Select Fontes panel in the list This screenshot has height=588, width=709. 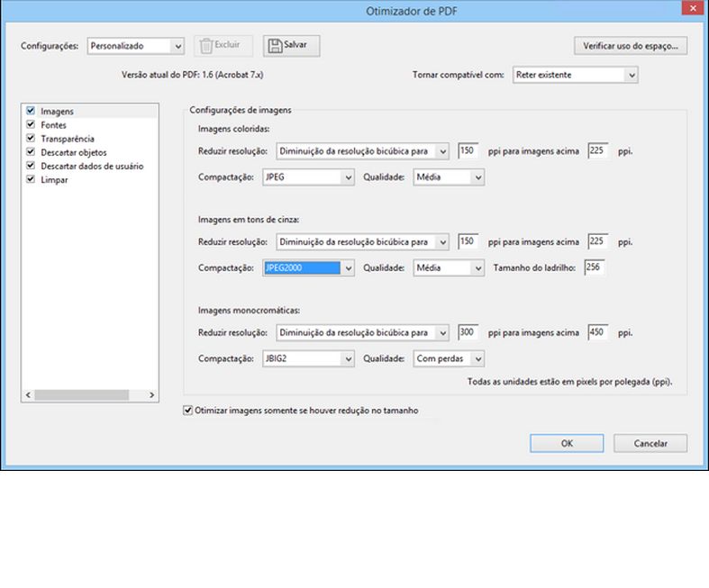[53, 125]
